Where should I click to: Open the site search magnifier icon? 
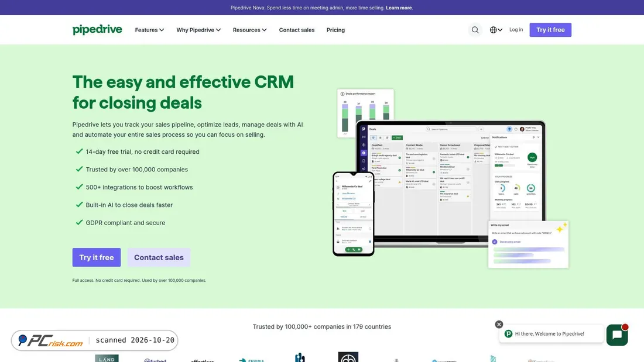(475, 30)
